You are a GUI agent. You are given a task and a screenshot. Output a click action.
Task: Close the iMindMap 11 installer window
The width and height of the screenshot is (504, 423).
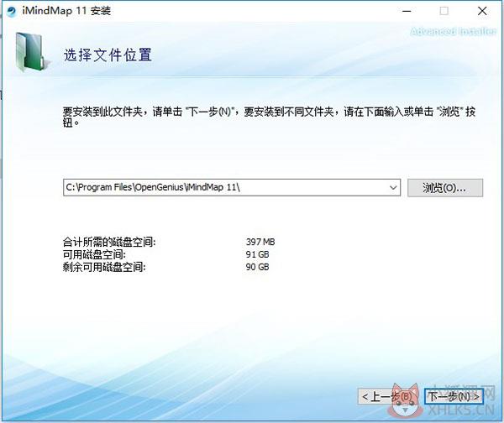(482, 11)
